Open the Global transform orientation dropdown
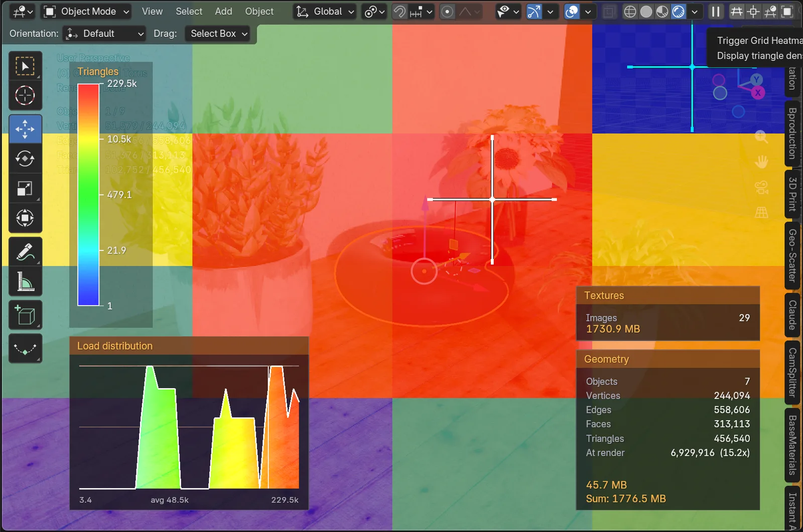803x532 pixels. click(x=325, y=12)
